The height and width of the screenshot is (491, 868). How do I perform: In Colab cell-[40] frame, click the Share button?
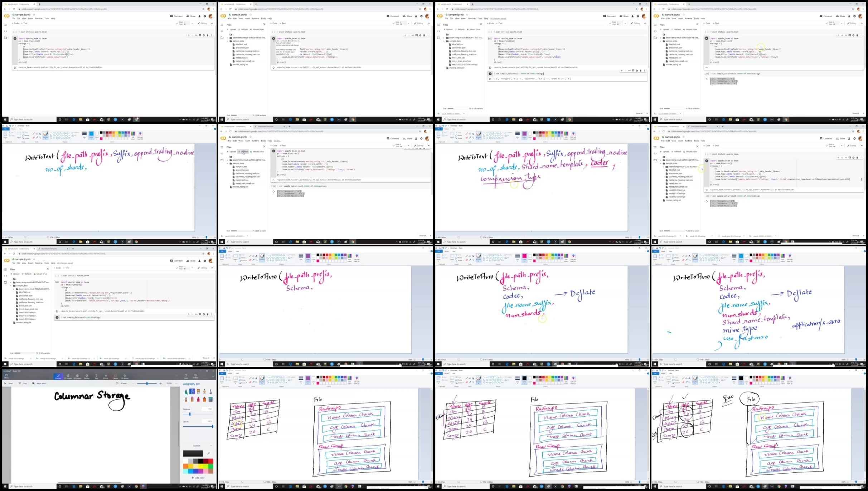191,261
